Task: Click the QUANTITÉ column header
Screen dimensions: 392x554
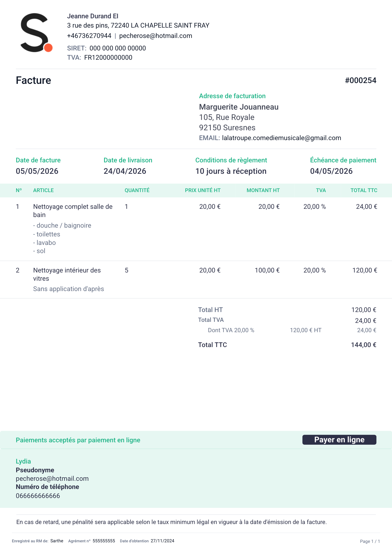Action: point(137,190)
